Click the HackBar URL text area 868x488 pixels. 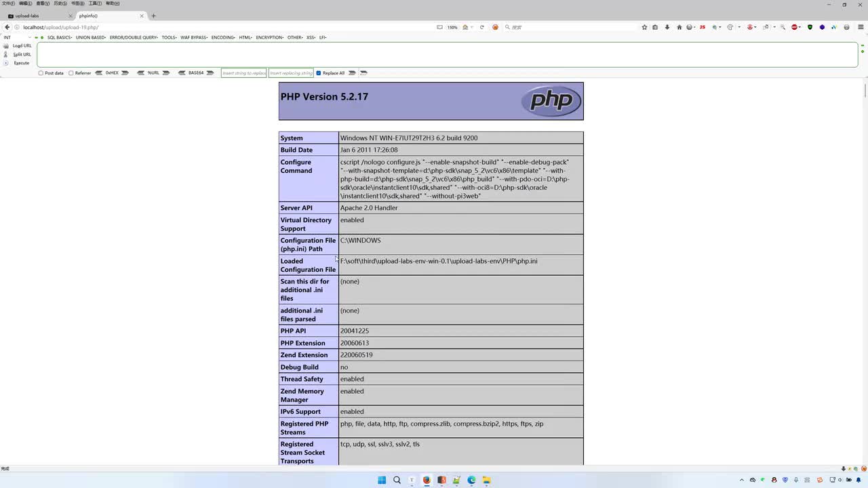click(x=448, y=55)
